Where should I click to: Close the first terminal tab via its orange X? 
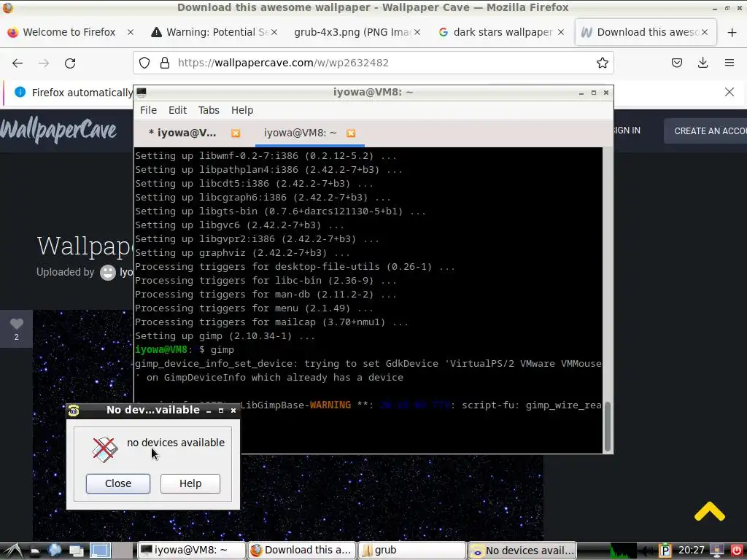[236, 133]
